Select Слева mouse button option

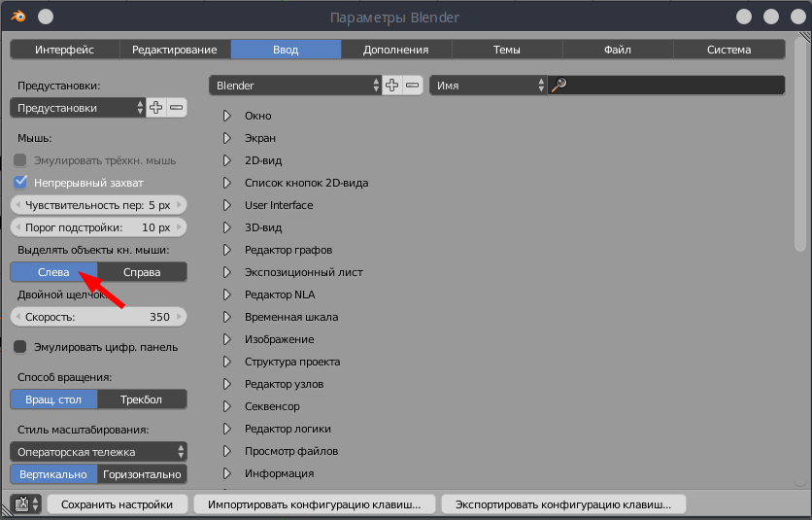point(53,272)
